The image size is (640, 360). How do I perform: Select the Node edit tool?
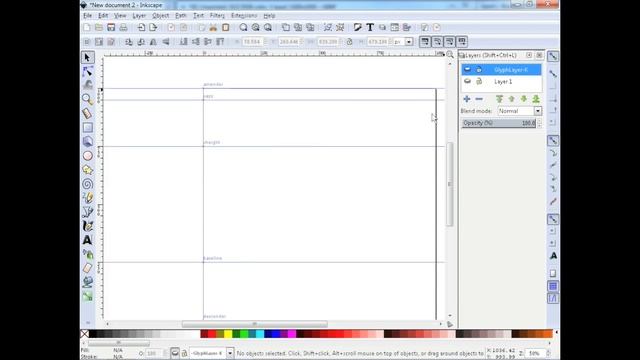pyautogui.click(x=87, y=71)
